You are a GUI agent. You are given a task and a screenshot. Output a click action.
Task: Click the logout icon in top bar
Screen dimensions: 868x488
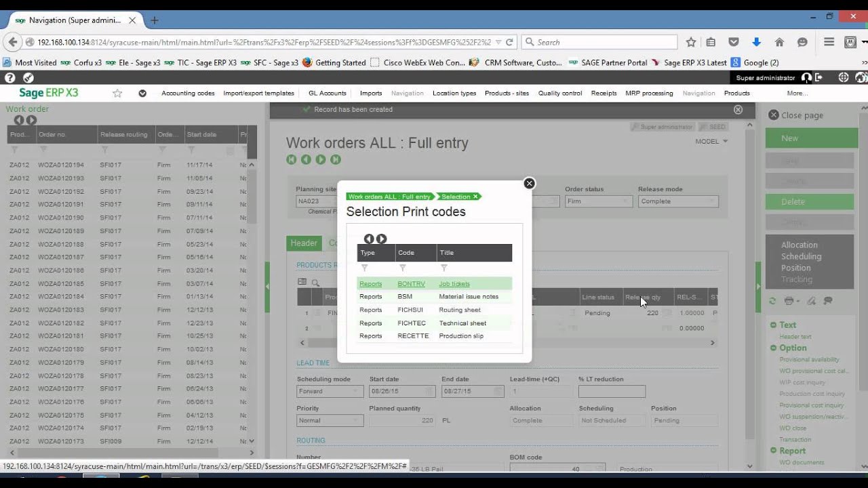820,78
